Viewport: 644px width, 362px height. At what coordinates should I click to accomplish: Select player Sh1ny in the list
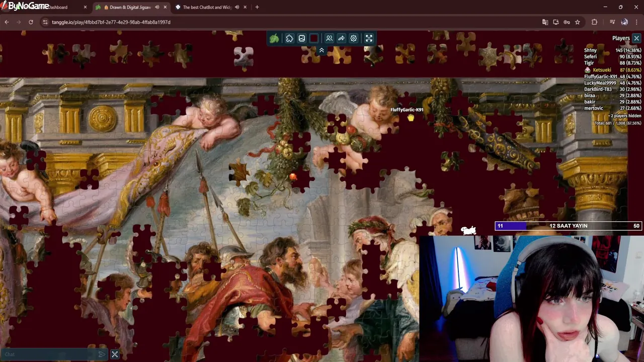click(612, 50)
